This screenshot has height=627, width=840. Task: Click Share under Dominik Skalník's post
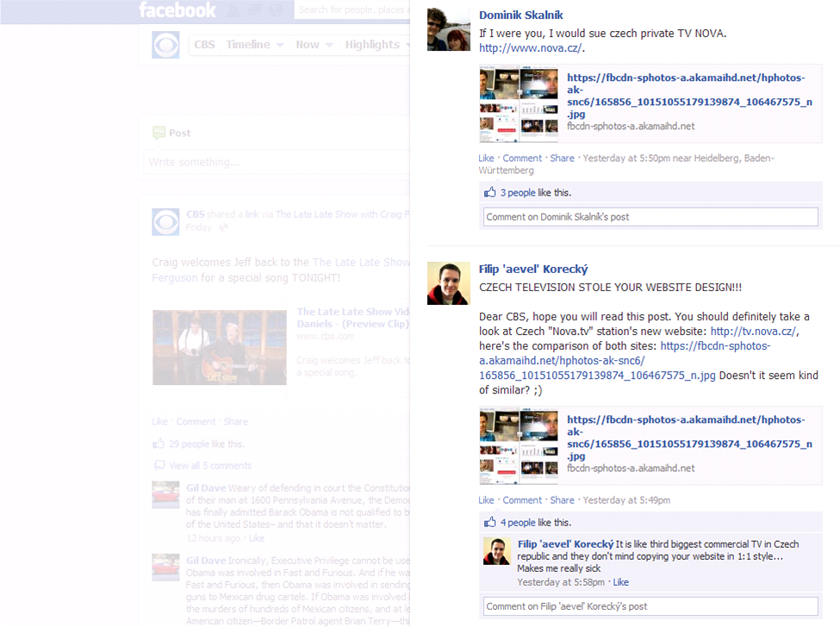562,158
